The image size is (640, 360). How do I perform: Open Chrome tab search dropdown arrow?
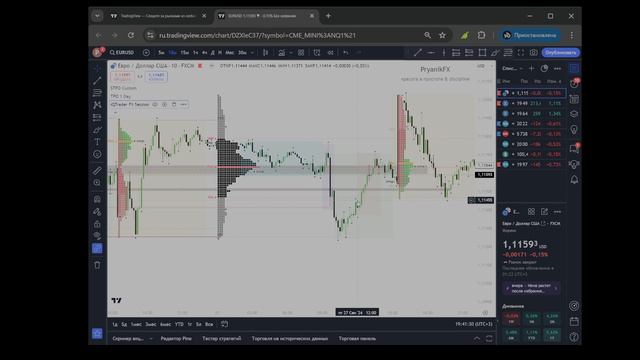(x=97, y=16)
